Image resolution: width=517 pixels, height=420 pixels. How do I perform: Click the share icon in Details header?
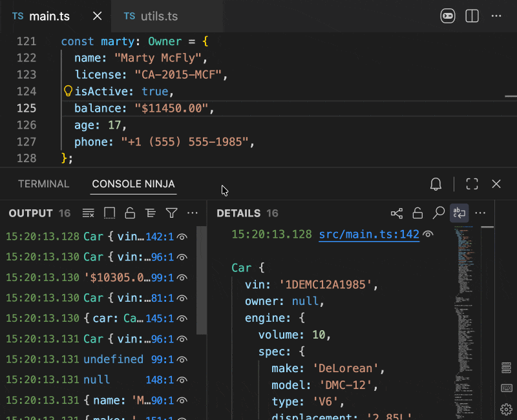coord(397,213)
